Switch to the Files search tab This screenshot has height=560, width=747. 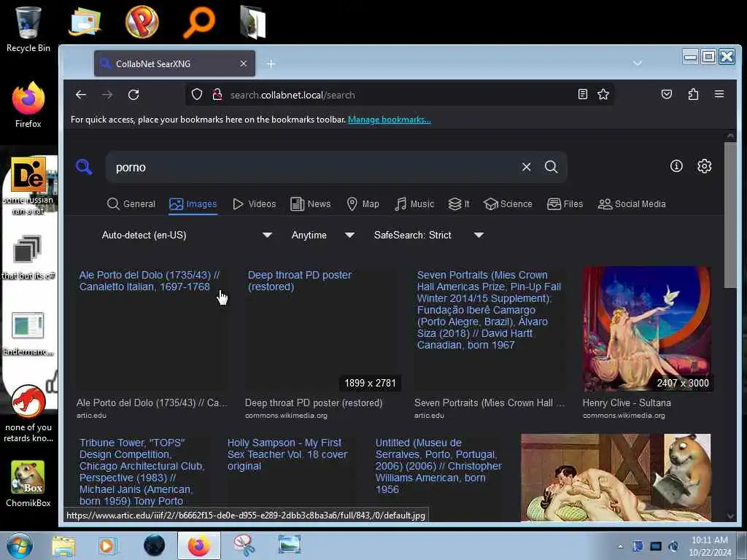click(565, 204)
